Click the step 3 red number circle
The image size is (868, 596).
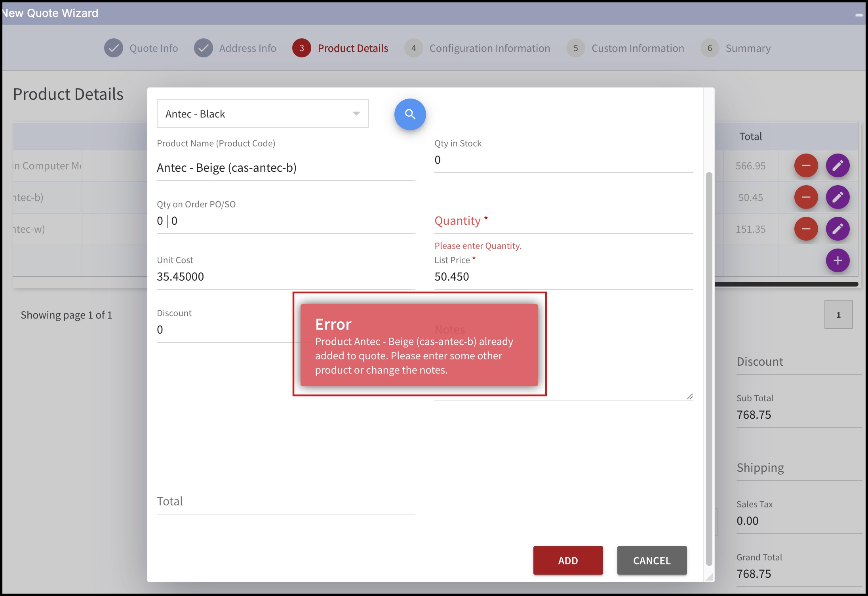302,48
